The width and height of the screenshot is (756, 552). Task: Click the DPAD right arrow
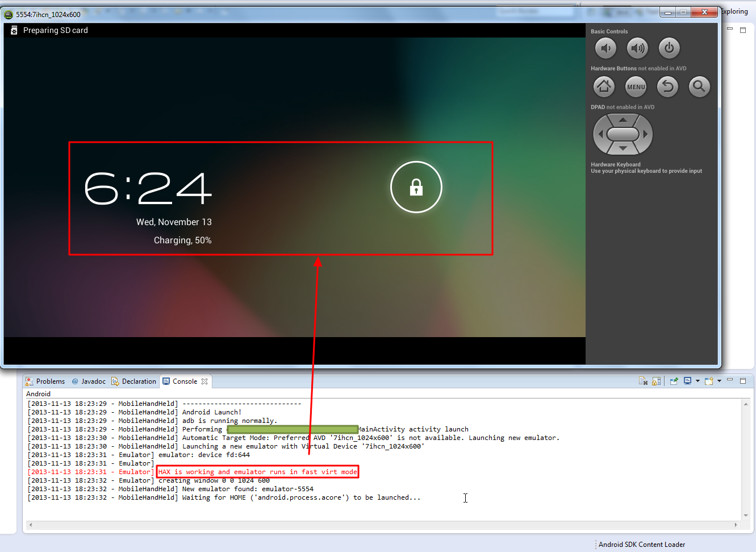tap(646, 134)
